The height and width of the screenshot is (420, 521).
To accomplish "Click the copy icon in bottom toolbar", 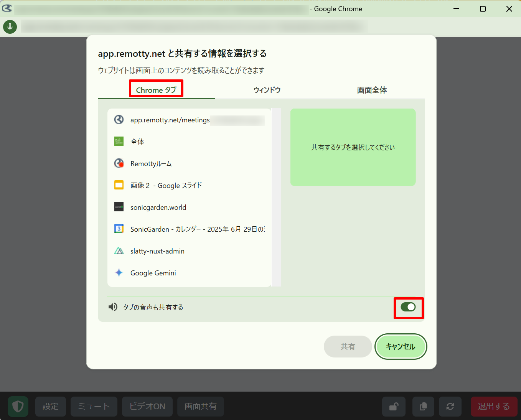I will pyautogui.click(x=423, y=406).
